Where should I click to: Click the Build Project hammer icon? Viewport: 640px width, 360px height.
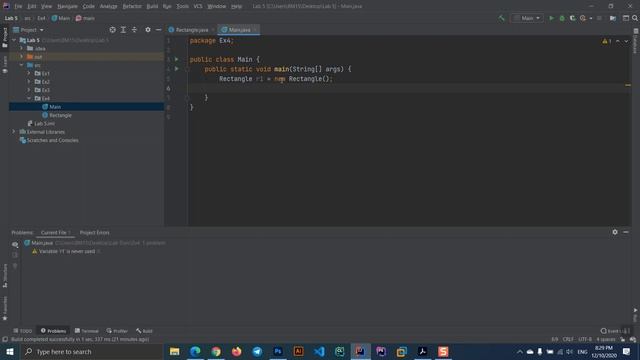click(502, 18)
